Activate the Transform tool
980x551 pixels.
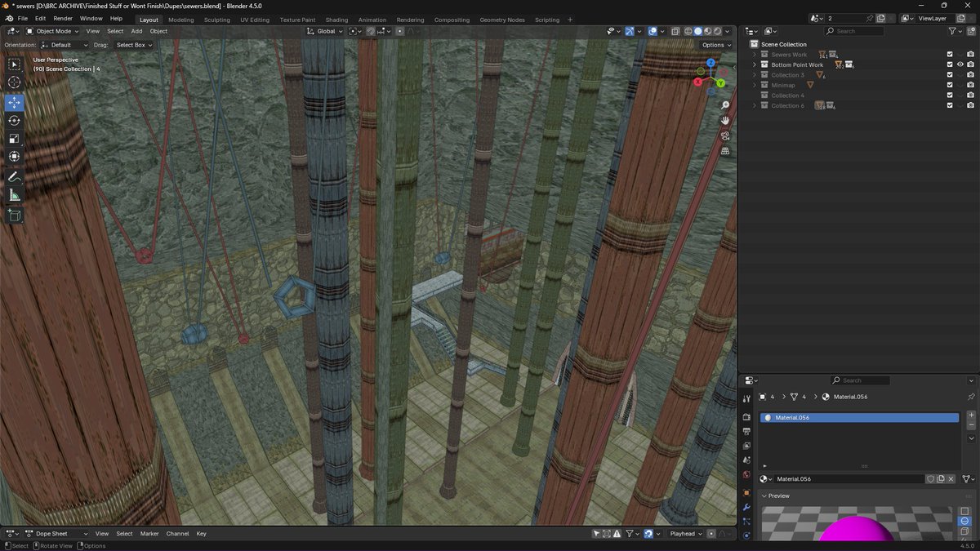click(x=14, y=157)
